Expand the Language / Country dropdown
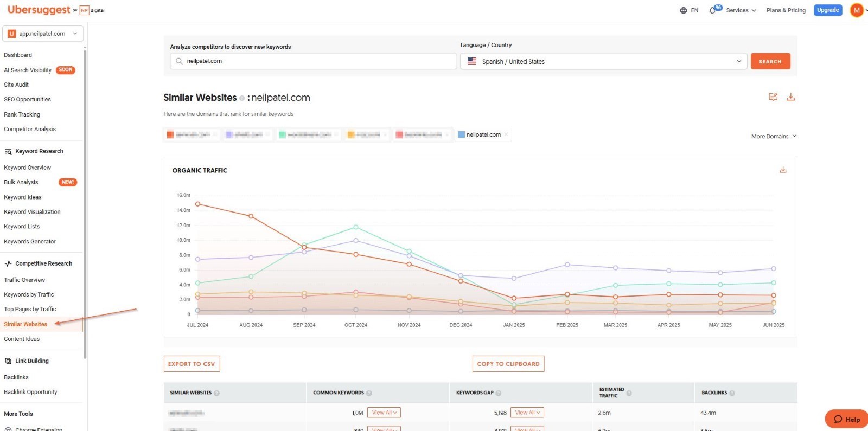 604,61
